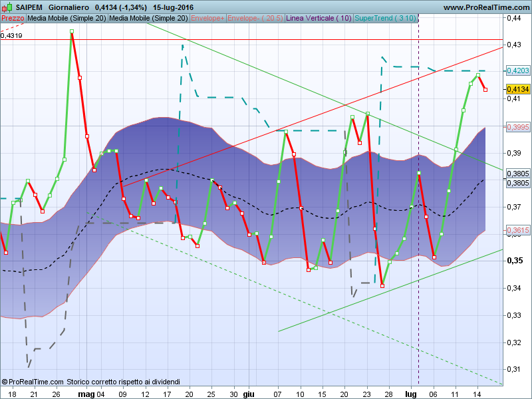This screenshot has height=399, width=532.
Task: Click the lug month label on time axis
Action: tap(411, 394)
